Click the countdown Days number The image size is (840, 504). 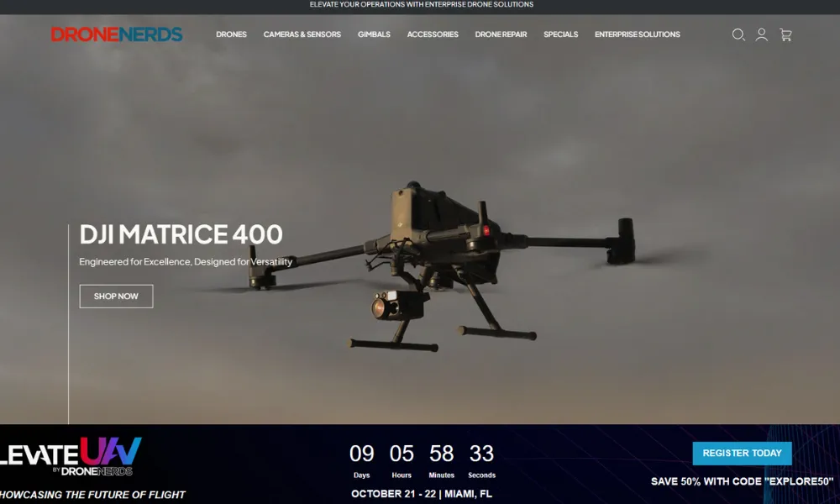click(x=361, y=454)
